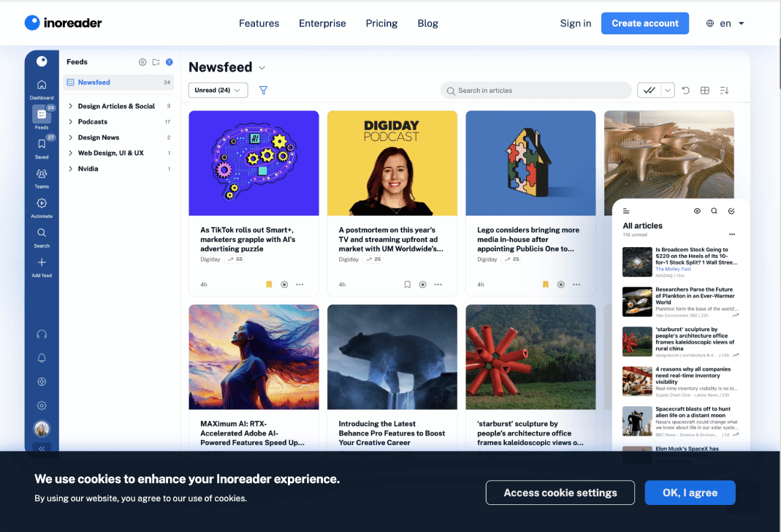Toggle read status on Lego article

tap(561, 284)
